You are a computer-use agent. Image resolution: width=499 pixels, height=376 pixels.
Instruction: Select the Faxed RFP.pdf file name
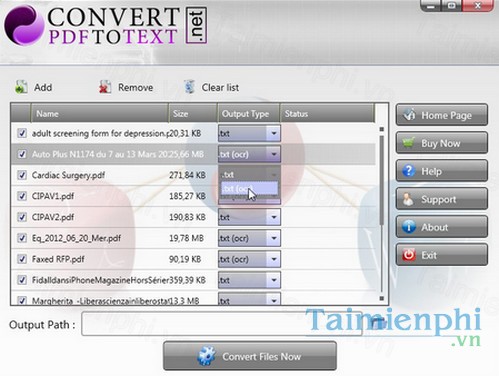coord(58,259)
